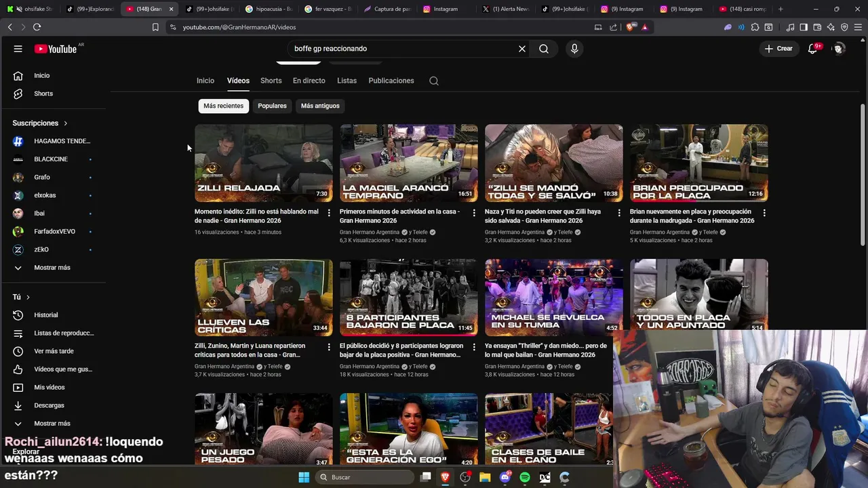Open the Brave Shields lion icon

coord(630,27)
